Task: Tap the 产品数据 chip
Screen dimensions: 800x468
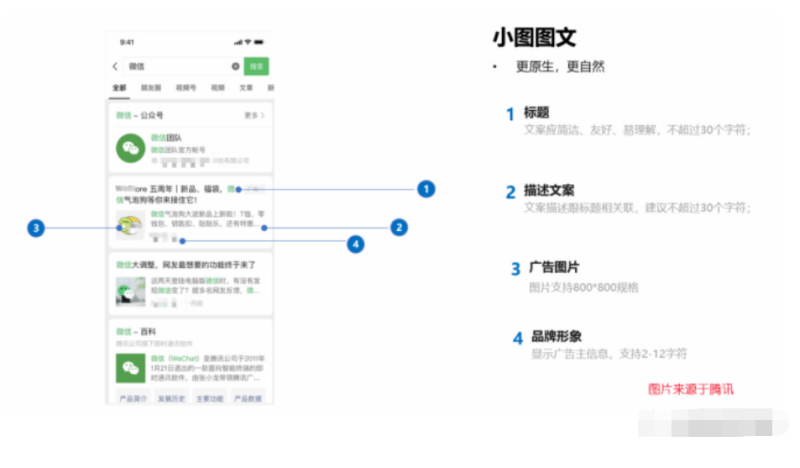Action: point(248,399)
